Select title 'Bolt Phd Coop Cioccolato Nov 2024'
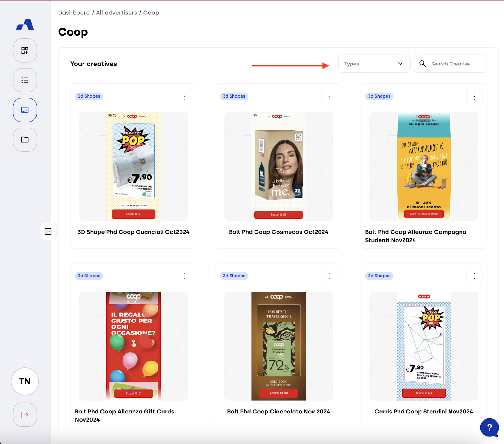The image size is (504, 444). click(x=279, y=412)
